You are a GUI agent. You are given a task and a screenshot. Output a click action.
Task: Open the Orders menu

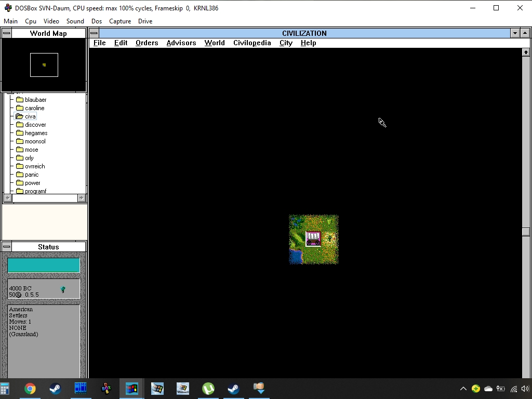(x=147, y=43)
